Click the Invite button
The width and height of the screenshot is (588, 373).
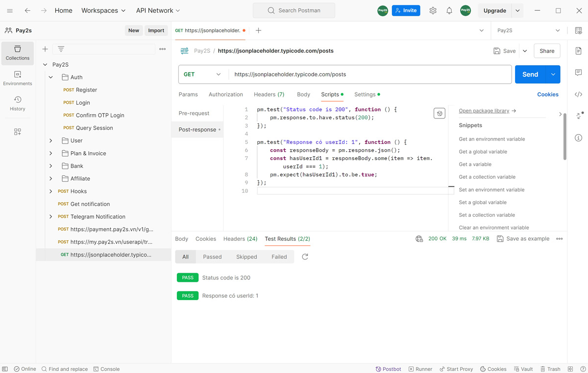coord(406,10)
